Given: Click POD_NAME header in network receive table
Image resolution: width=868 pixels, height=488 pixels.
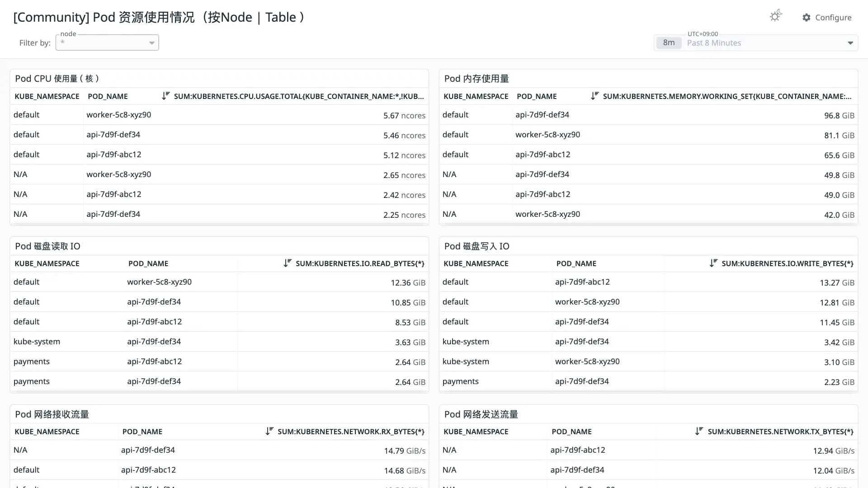Looking at the screenshot, I should [142, 432].
